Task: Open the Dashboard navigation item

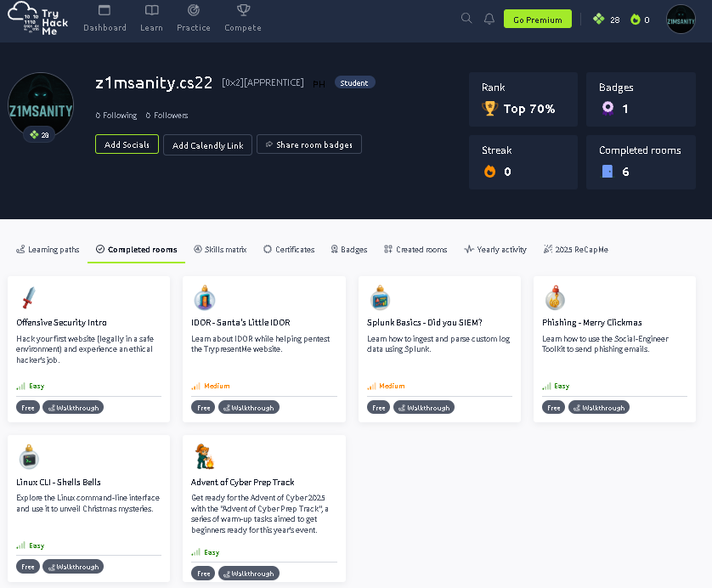Action: point(105,19)
